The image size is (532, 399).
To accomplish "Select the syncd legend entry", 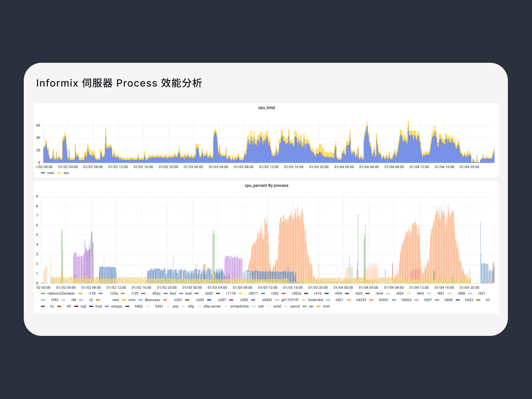I will click(295, 306).
